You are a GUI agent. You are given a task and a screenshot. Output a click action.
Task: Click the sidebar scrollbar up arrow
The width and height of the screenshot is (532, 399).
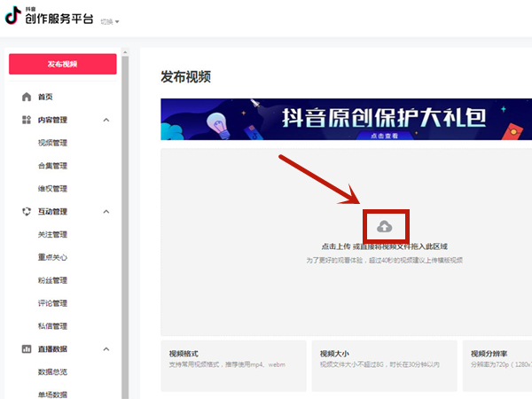(x=125, y=52)
